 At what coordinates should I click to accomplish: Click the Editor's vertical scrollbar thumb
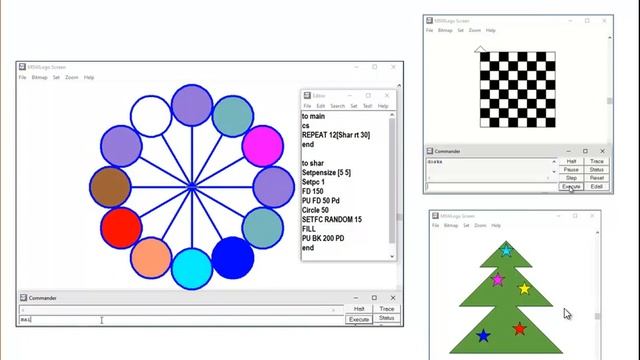(392, 180)
